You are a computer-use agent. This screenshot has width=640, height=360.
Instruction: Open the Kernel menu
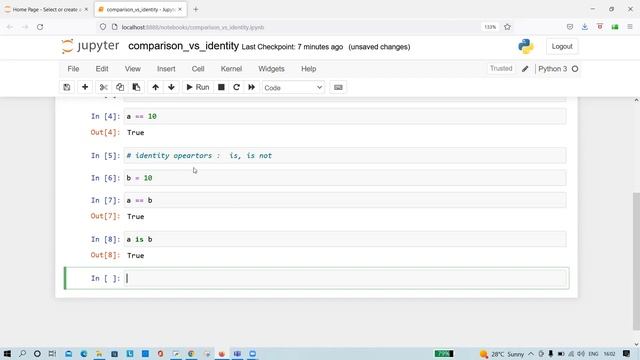pos(231,69)
